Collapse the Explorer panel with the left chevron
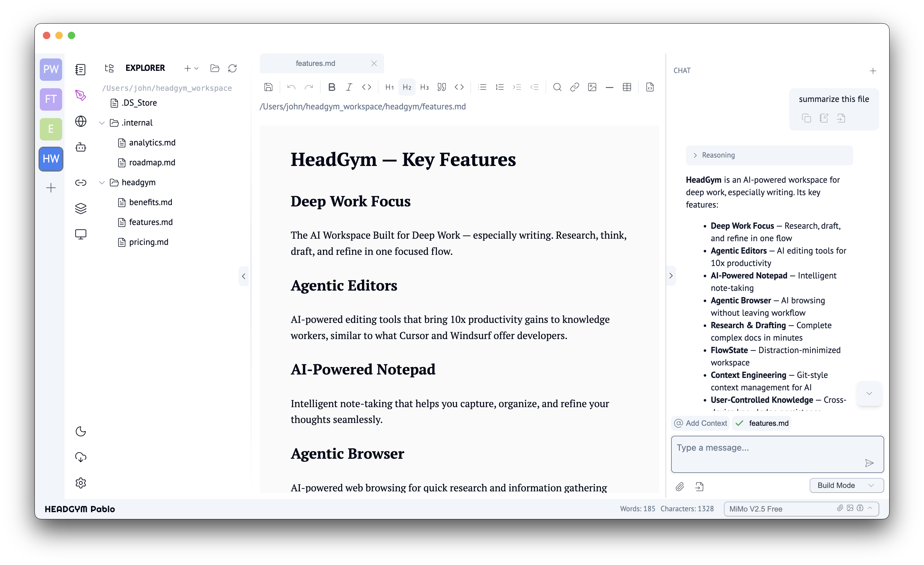The width and height of the screenshot is (924, 565). pyautogui.click(x=244, y=277)
